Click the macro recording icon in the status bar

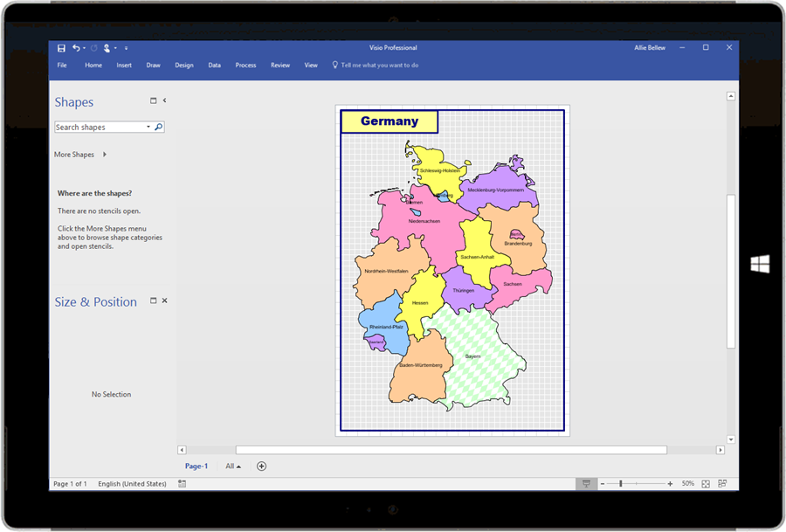coord(182,484)
